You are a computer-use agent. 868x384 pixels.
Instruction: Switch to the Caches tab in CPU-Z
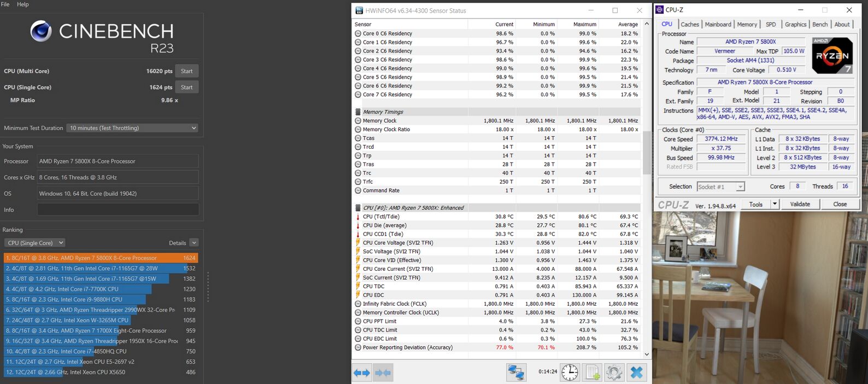point(690,25)
